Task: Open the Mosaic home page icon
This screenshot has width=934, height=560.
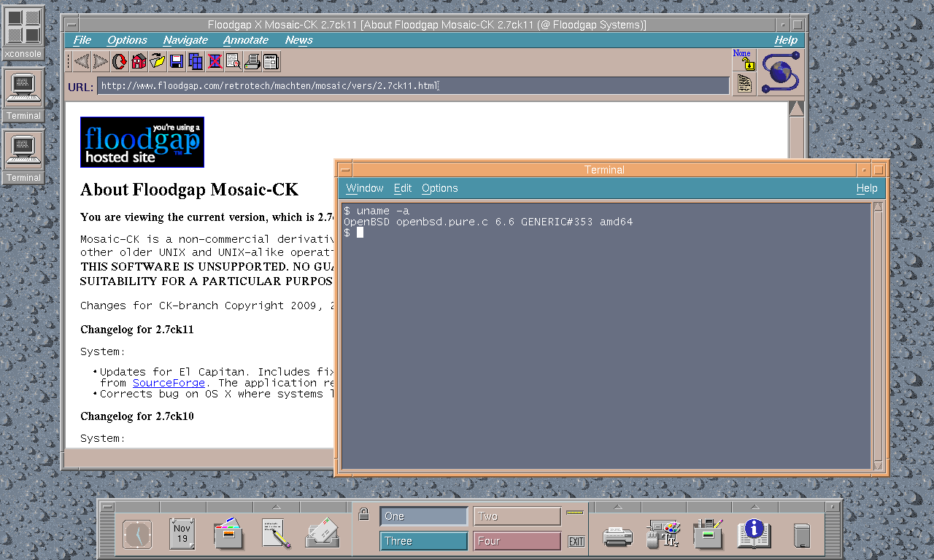Action: [x=139, y=62]
